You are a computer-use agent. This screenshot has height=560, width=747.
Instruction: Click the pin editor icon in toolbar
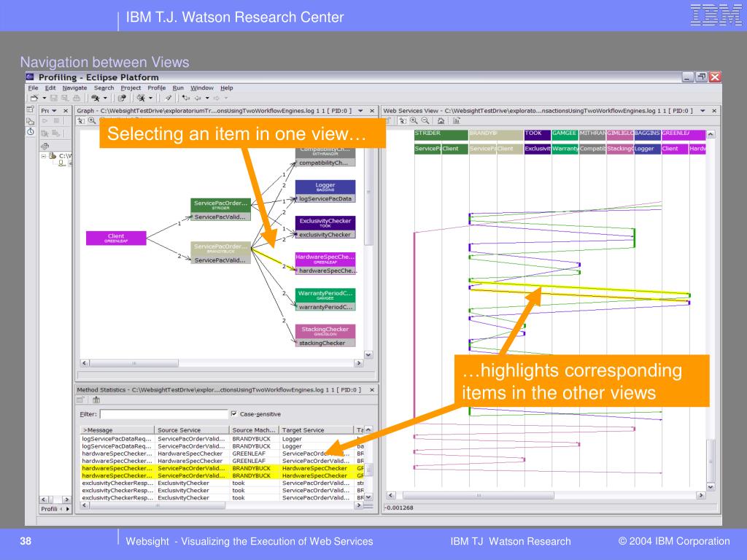[x=169, y=98]
